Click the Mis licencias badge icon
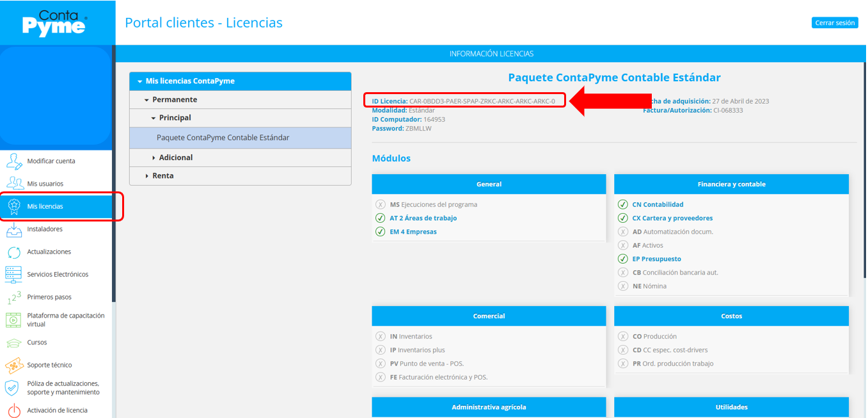 [x=14, y=206]
